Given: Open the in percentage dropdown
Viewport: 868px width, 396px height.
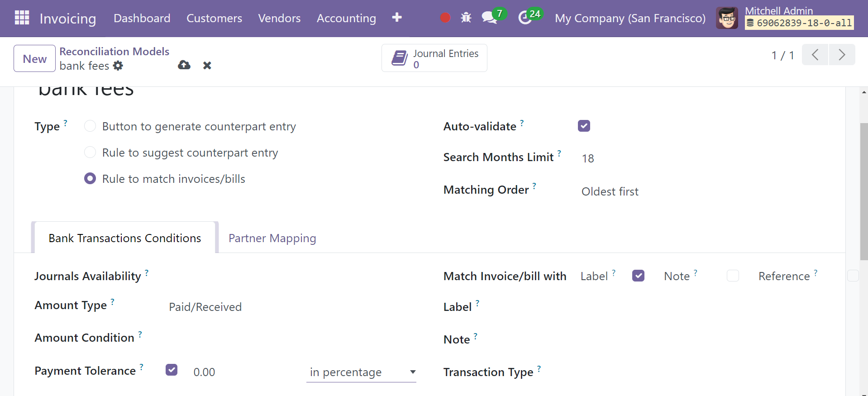Looking at the screenshot, I should [x=361, y=372].
